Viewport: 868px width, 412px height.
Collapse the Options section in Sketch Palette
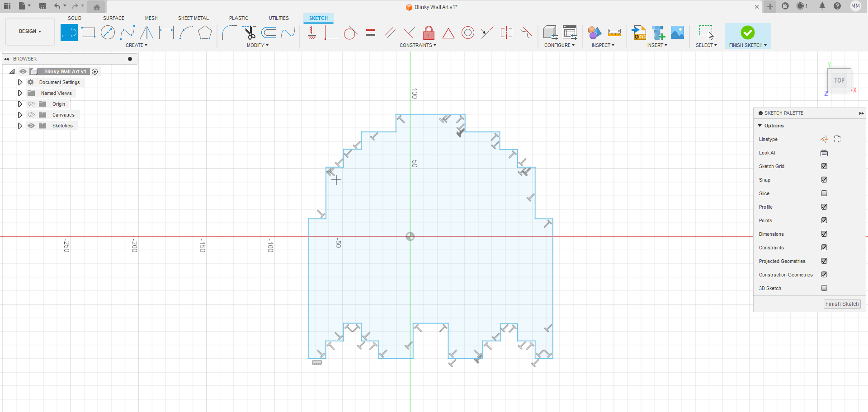pos(760,126)
